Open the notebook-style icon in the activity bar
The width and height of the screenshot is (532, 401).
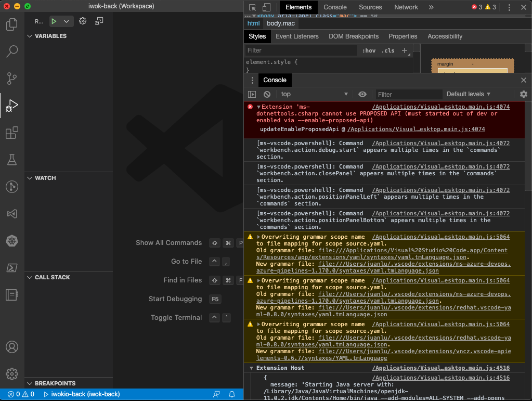point(12,295)
